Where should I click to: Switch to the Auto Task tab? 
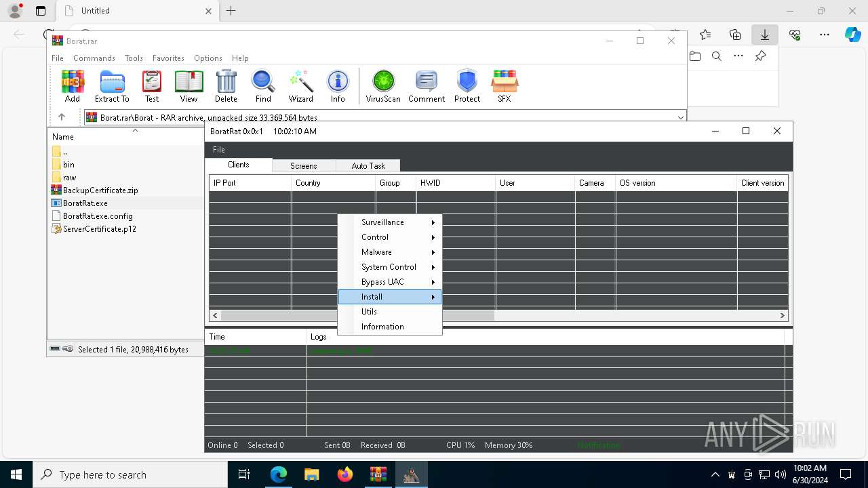368,165
